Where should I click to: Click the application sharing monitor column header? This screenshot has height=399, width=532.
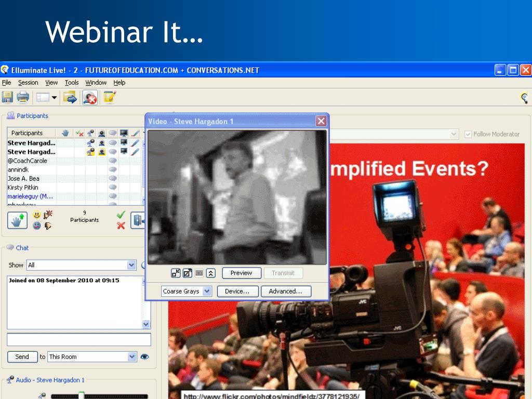124,133
